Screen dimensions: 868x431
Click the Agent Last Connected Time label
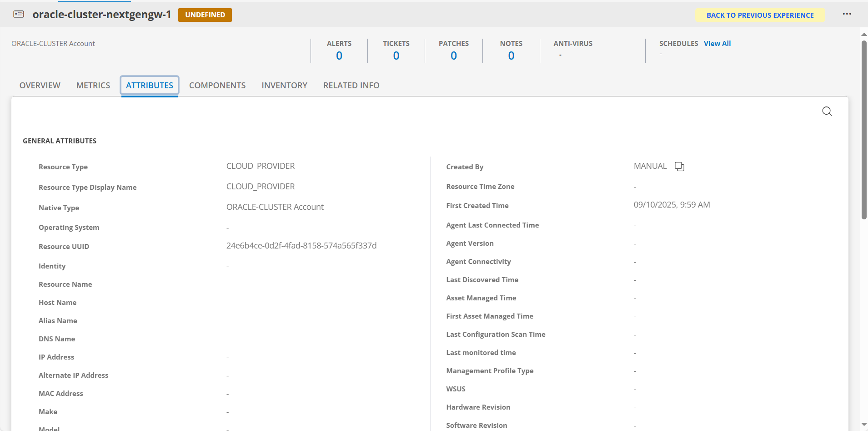point(492,225)
